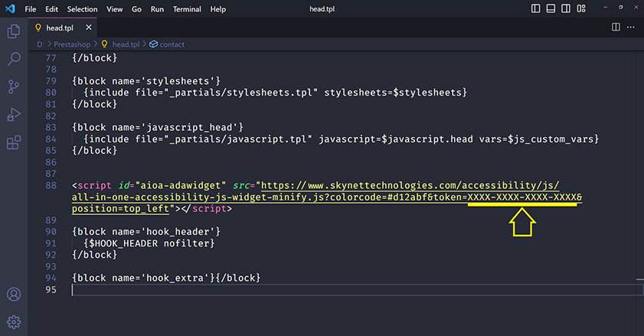The image size is (644, 336).
Task: Toggle the bottom panel layout icon
Action: (551, 8)
